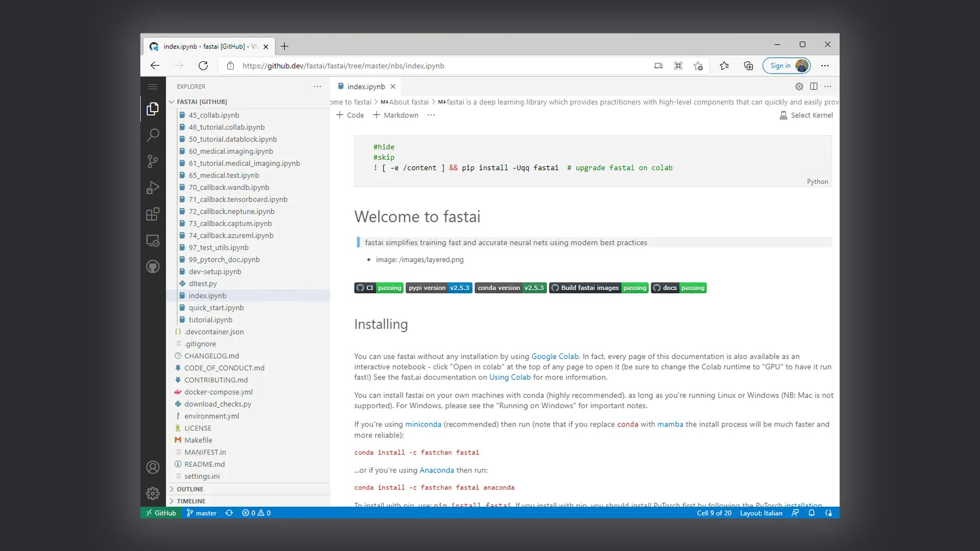Toggle the hamburger application menu

coord(153,87)
